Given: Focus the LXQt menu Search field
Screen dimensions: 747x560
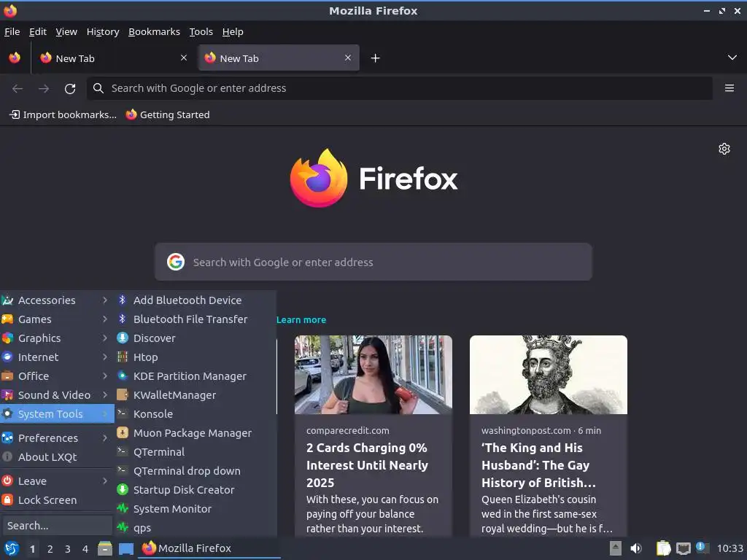Looking at the screenshot, I should 57,526.
